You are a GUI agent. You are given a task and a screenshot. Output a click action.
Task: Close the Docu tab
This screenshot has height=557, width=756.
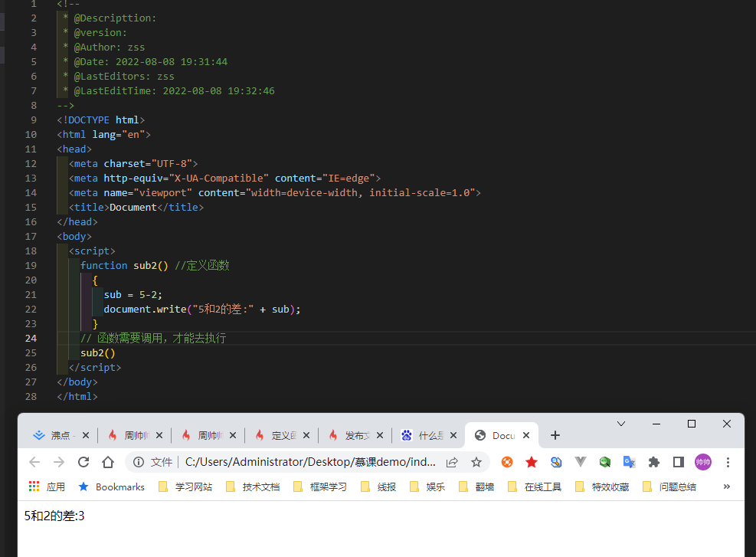click(526, 435)
